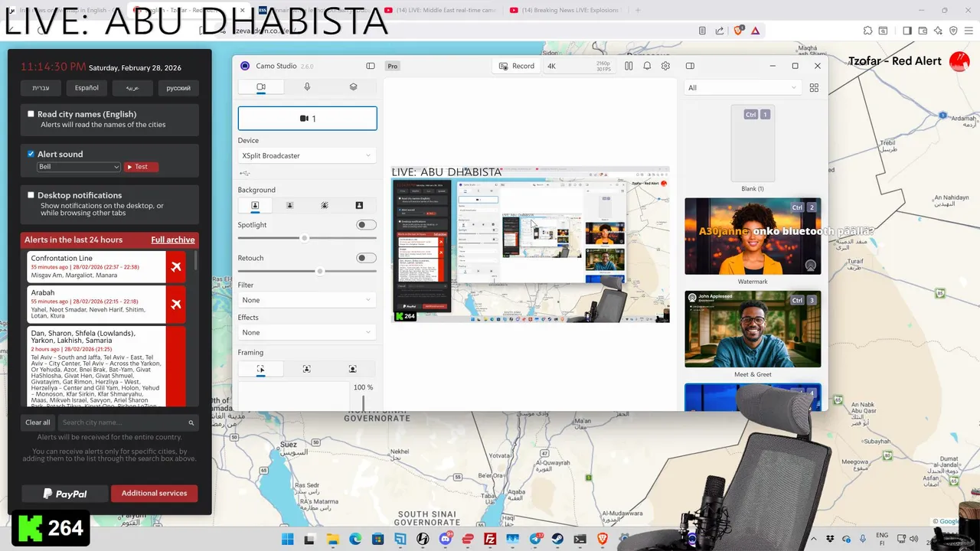Switch Red Alert language to Hebrew
Screen dimensions: 980x551
pyautogui.click(x=41, y=88)
